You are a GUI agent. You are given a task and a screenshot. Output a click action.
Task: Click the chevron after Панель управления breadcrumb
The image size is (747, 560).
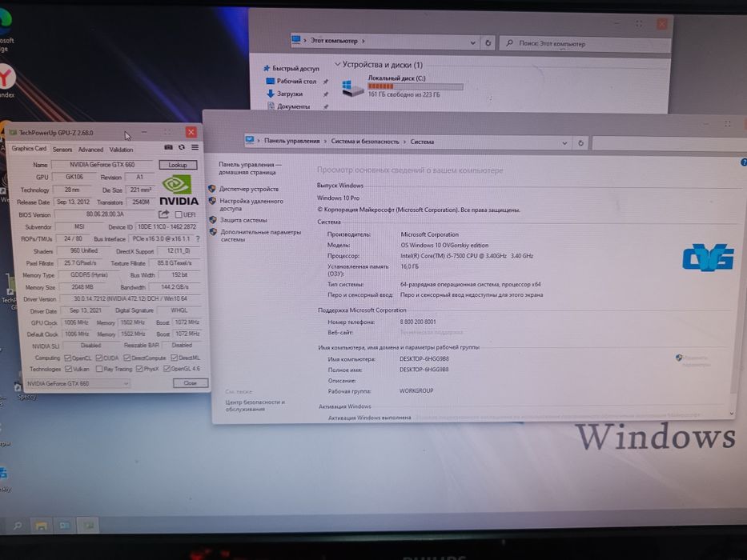[326, 141]
